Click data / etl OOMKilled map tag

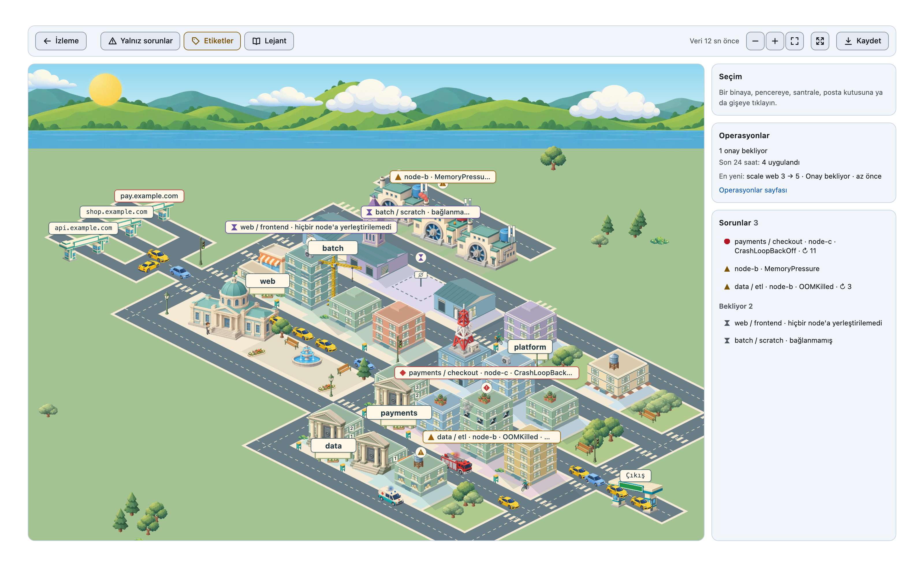pos(491,437)
